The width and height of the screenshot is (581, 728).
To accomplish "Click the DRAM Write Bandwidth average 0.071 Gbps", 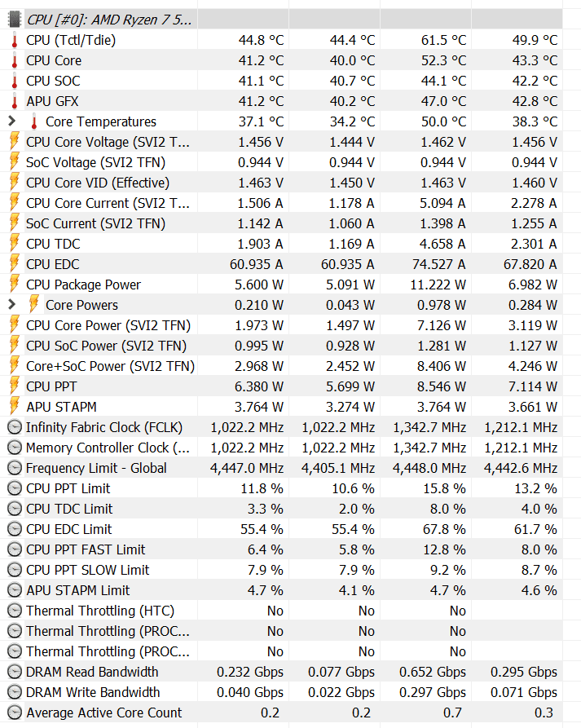I will click(524, 692).
